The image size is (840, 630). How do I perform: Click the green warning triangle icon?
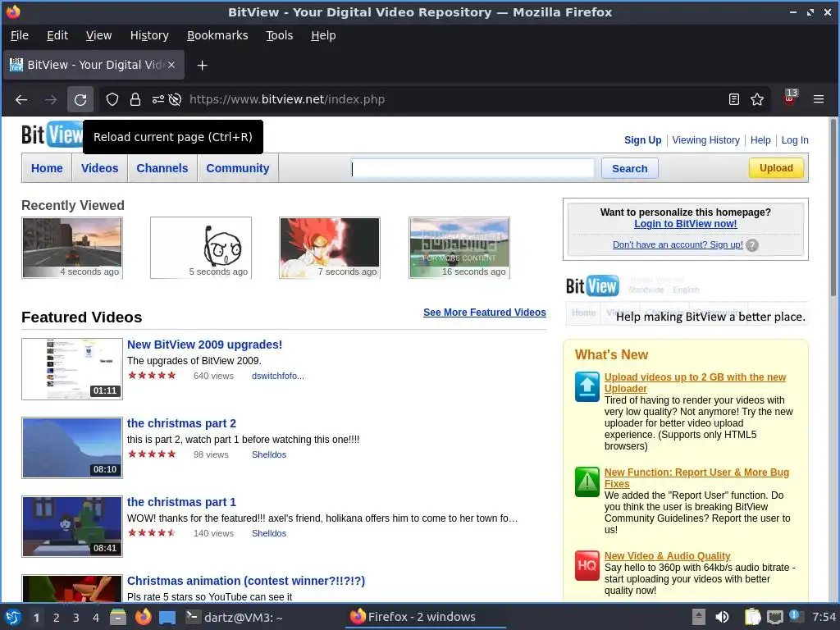pyautogui.click(x=587, y=482)
